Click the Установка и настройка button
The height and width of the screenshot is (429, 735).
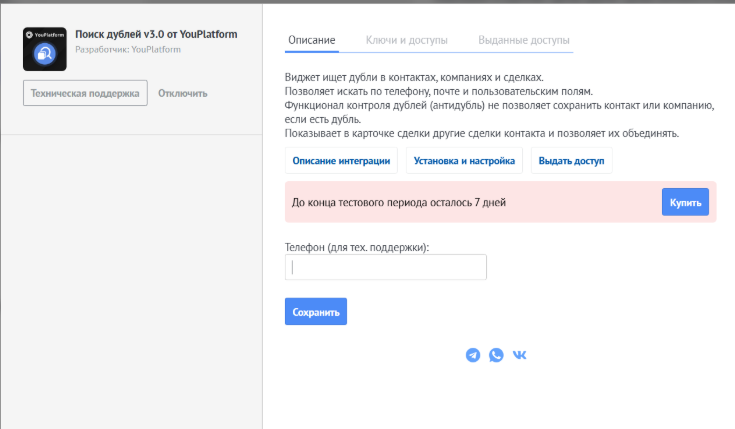464,161
